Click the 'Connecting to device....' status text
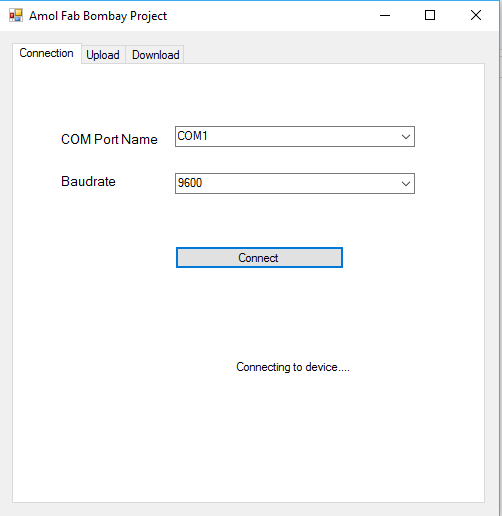This screenshot has height=516, width=502. 293,367
